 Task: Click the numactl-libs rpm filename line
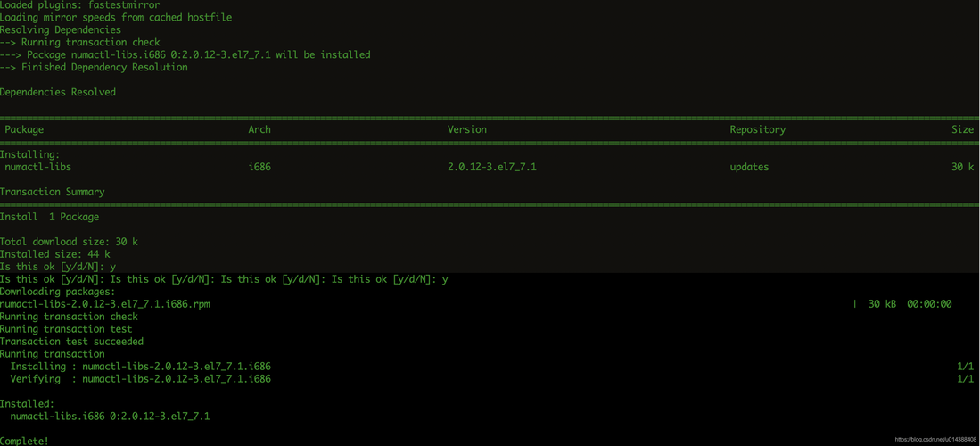coord(110,304)
